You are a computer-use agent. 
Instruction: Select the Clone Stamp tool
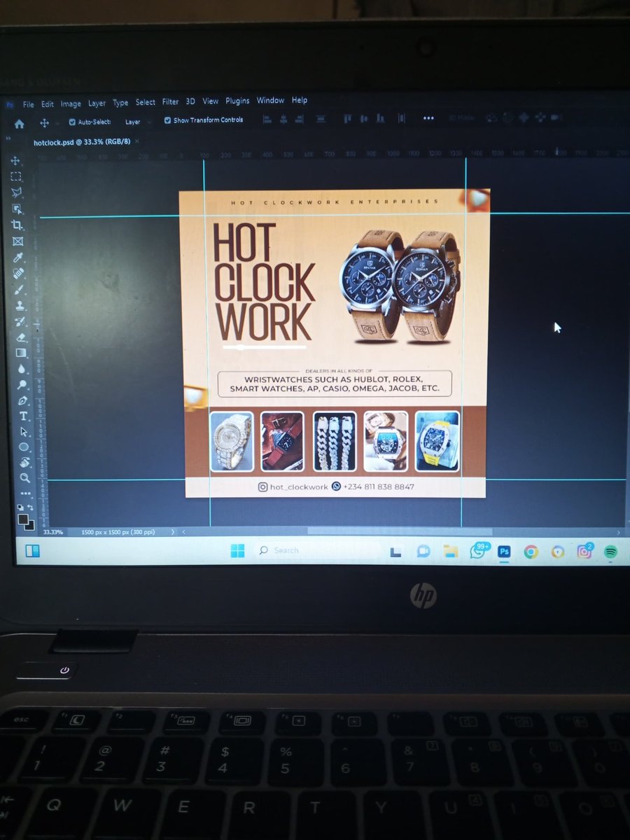click(x=20, y=305)
